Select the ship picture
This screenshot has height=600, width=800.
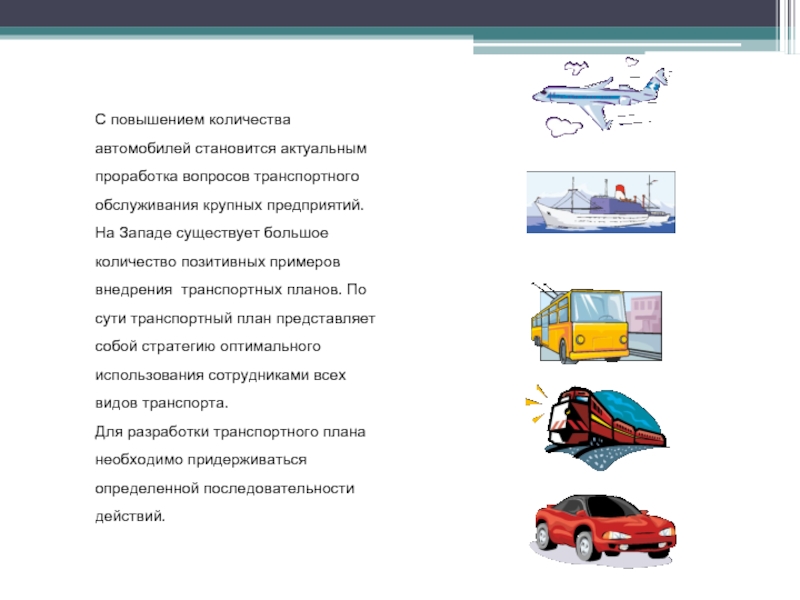601,203
